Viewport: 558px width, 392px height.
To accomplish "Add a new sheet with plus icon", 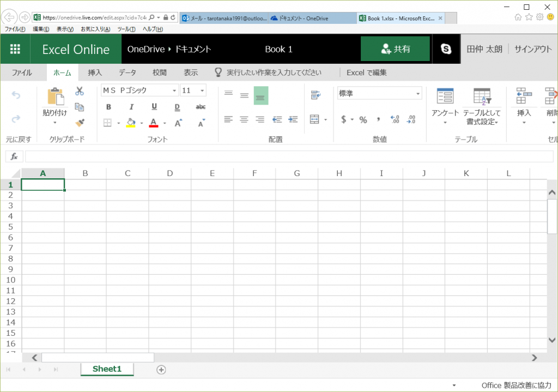I will (x=161, y=370).
